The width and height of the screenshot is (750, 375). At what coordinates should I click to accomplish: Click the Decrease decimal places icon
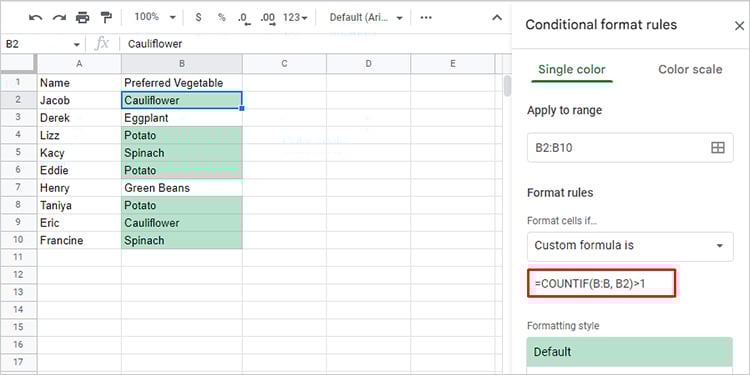244,18
